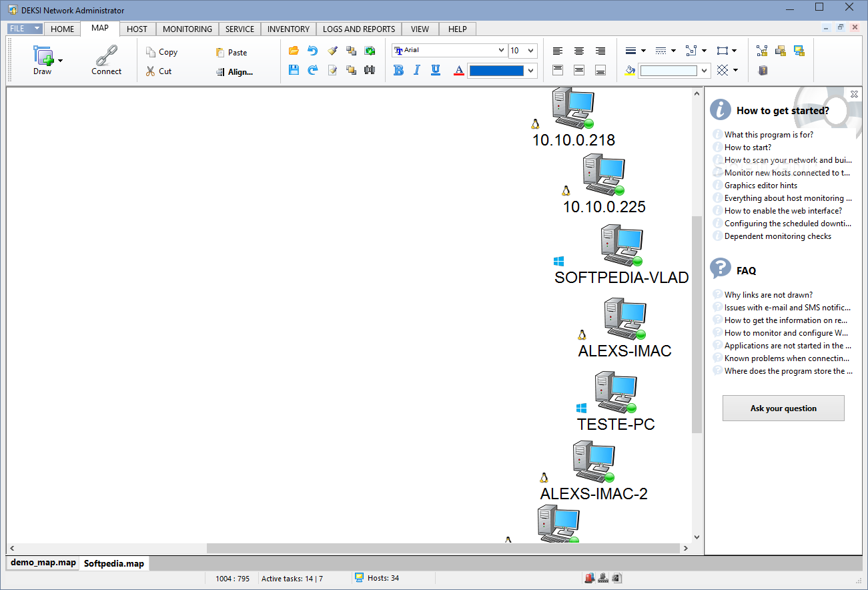Toggle bold text formatting
The height and width of the screenshot is (590, 868).
(x=398, y=70)
